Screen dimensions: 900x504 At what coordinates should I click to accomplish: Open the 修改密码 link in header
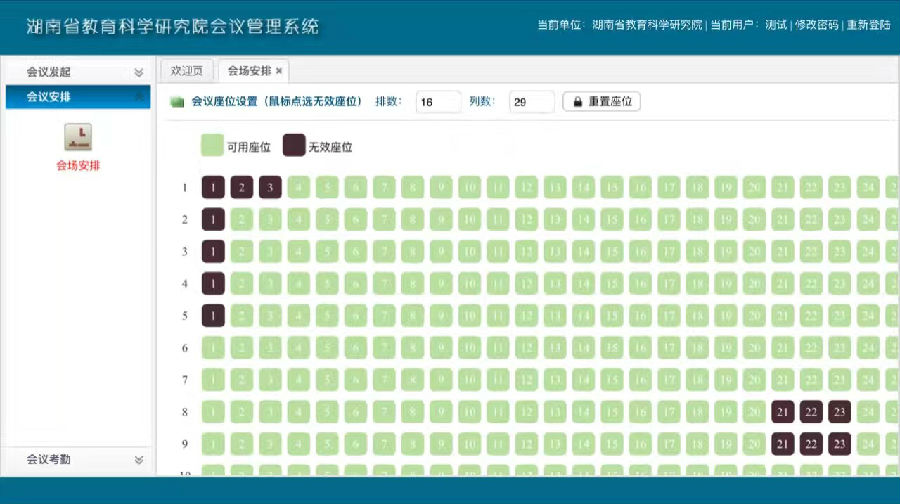click(x=815, y=25)
